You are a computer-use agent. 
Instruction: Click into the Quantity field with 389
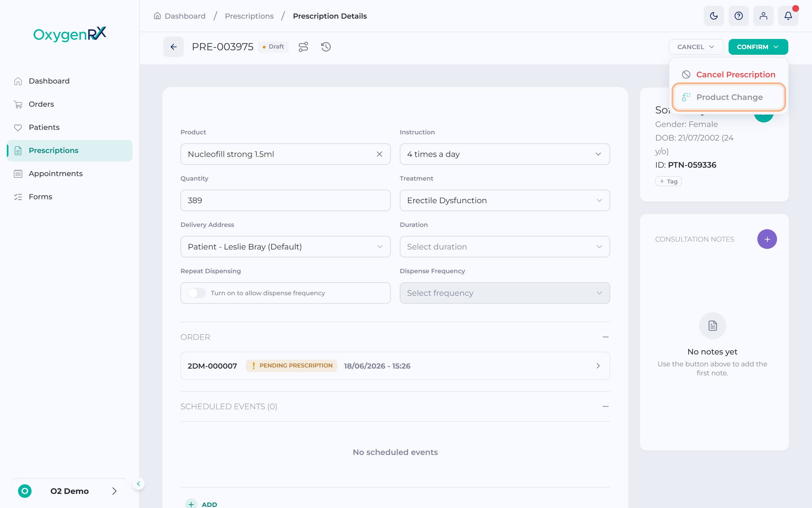click(285, 201)
